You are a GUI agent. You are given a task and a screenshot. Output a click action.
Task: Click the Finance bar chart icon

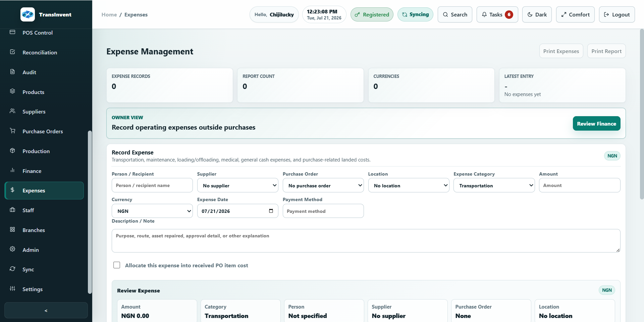(12, 171)
